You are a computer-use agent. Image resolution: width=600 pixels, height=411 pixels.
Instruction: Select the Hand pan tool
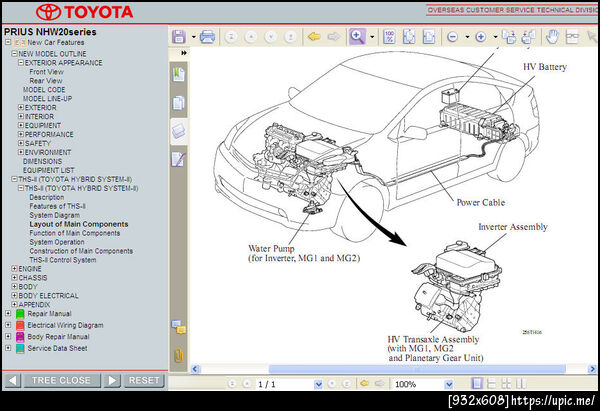pos(553,37)
